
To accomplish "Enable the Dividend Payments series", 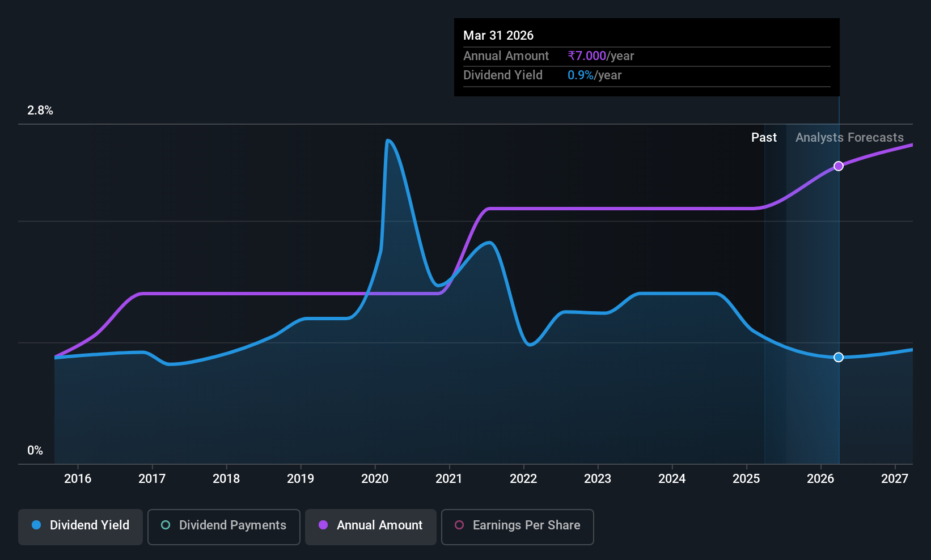I will click(224, 527).
